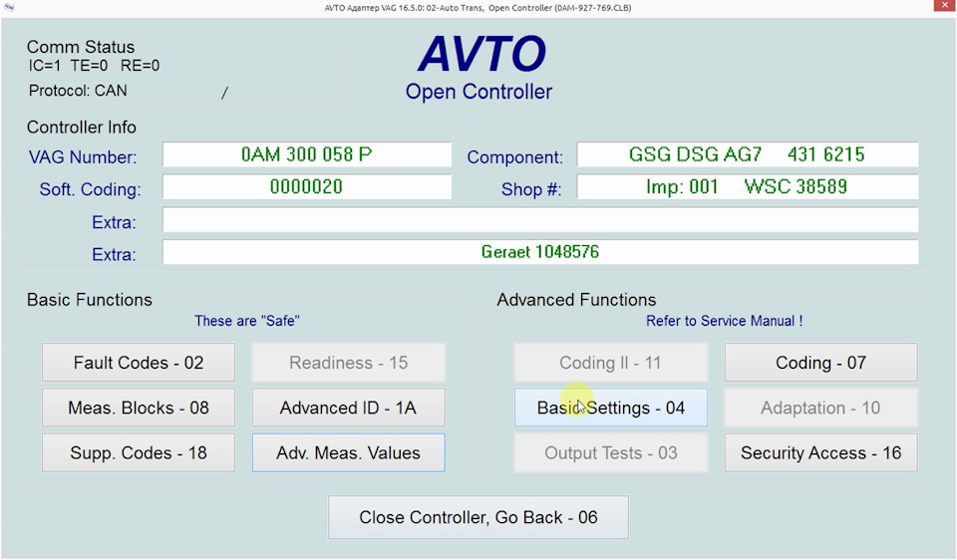
Task: Click the IC=1 TE=0 RE=0 status text
Action: click(94, 66)
